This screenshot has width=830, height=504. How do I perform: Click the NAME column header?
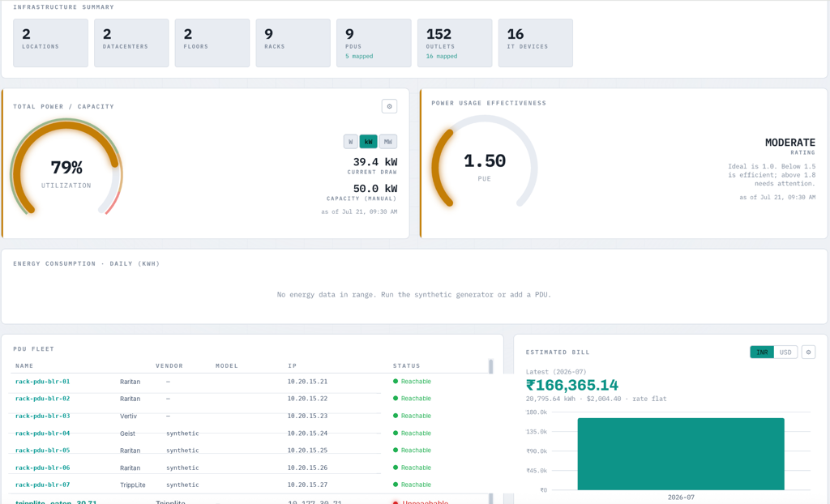click(24, 365)
